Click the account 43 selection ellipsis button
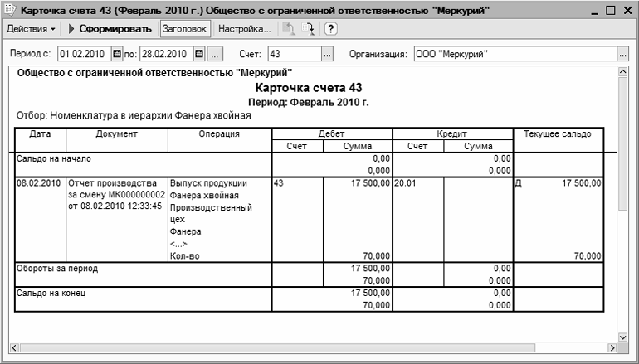 click(327, 54)
